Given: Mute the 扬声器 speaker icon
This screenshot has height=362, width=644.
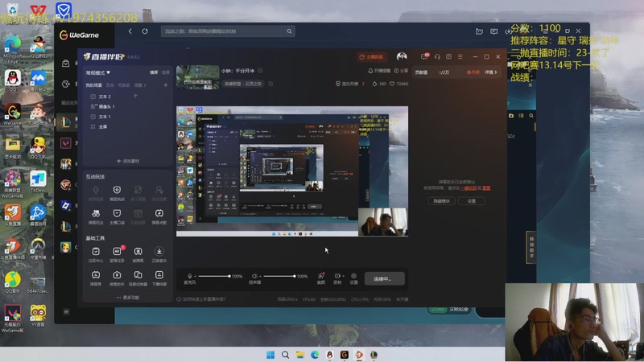Looking at the screenshot, I should pyautogui.click(x=254, y=276).
